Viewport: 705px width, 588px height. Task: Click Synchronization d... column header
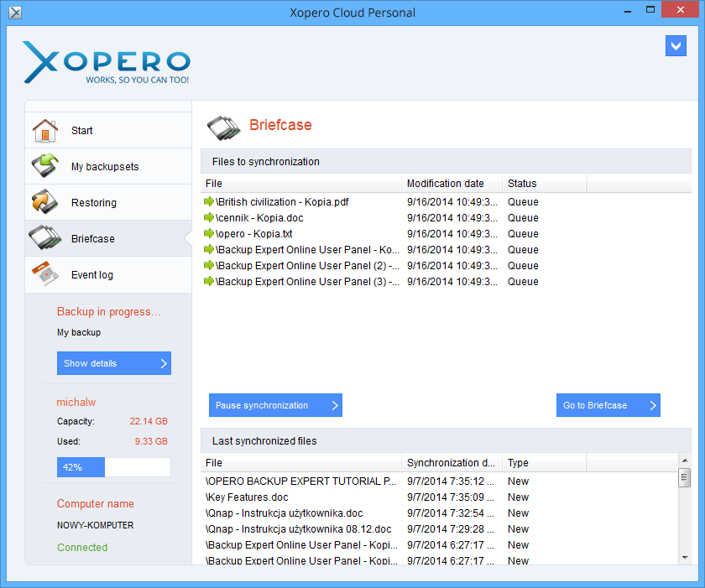[452, 463]
